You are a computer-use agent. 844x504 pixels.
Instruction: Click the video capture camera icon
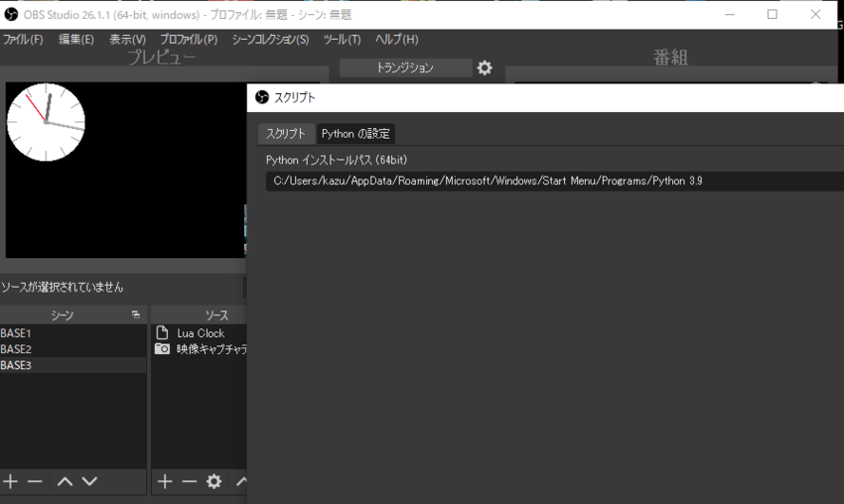pyautogui.click(x=162, y=348)
